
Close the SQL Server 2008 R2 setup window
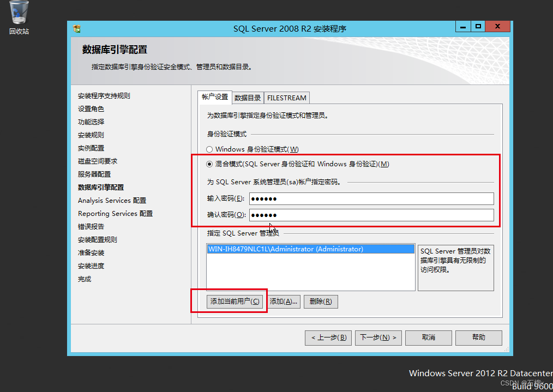(497, 26)
